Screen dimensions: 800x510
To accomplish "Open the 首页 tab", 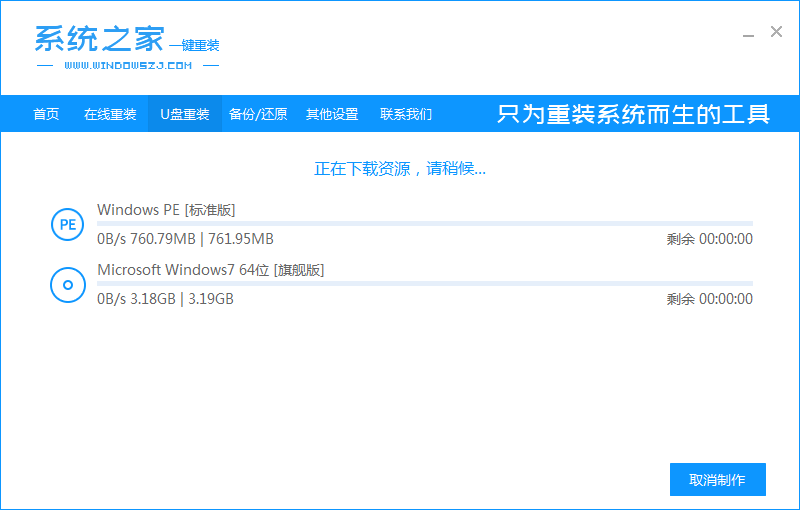I will point(46,114).
